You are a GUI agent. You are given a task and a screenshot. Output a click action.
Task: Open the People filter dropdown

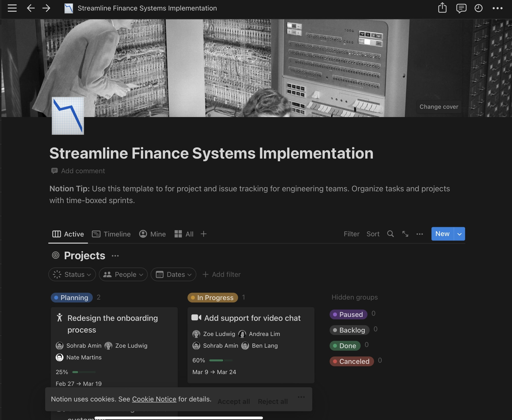[x=123, y=274]
